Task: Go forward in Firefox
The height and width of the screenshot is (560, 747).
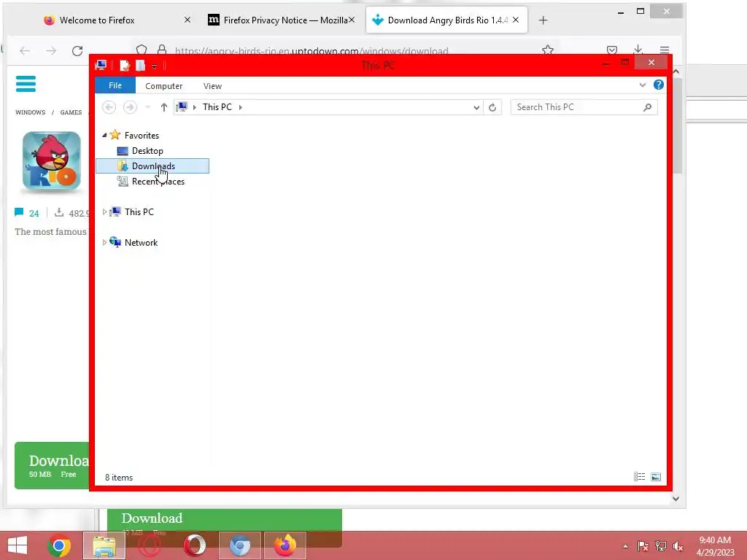Action: (x=51, y=50)
